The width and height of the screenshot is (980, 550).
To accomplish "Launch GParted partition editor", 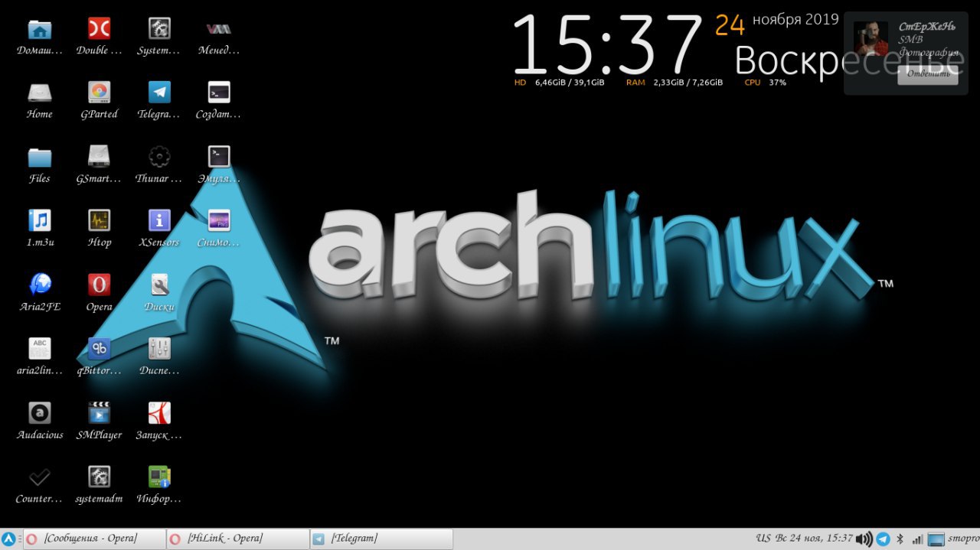I will pos(99,93).
